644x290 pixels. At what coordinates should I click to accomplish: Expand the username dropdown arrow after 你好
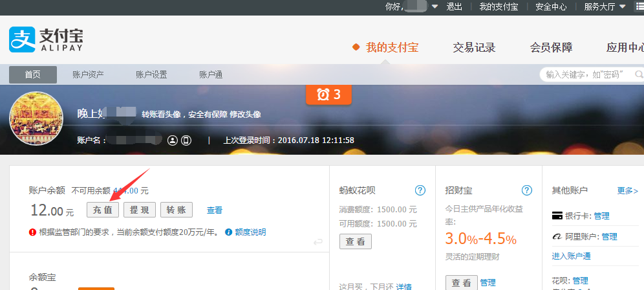435,6
